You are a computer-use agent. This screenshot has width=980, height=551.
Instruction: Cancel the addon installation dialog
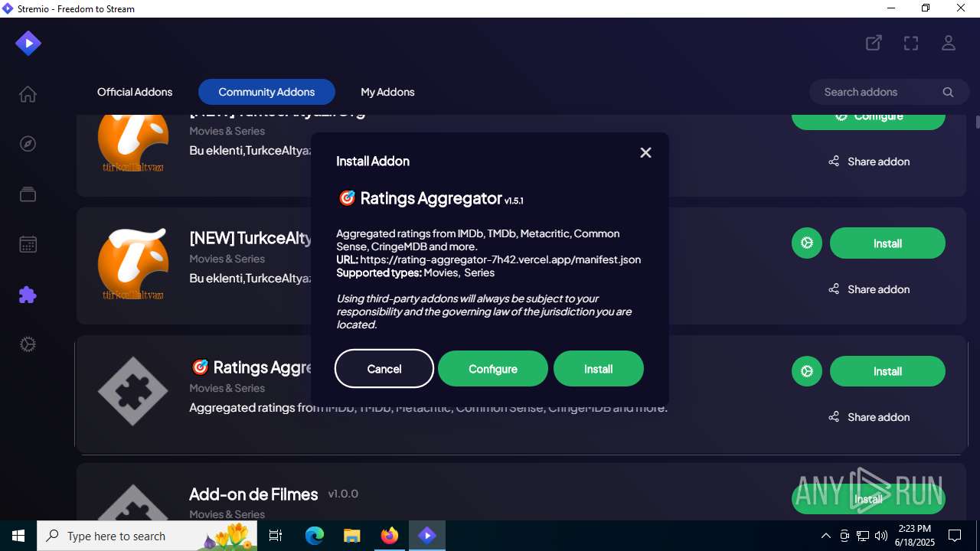384,369
